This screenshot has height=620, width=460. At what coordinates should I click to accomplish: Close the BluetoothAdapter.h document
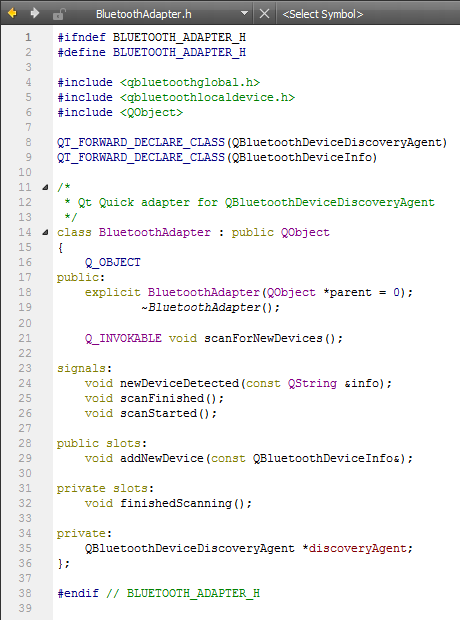coord(264,14)
